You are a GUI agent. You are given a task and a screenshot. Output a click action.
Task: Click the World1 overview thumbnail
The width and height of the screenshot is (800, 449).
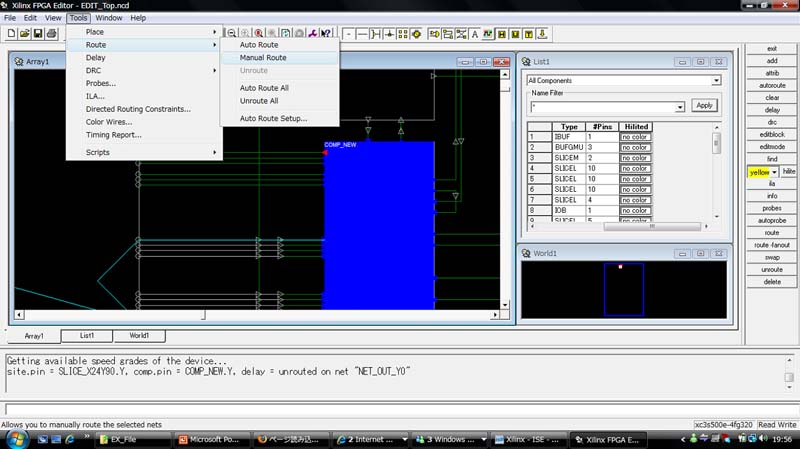click(x=623, y=289)
